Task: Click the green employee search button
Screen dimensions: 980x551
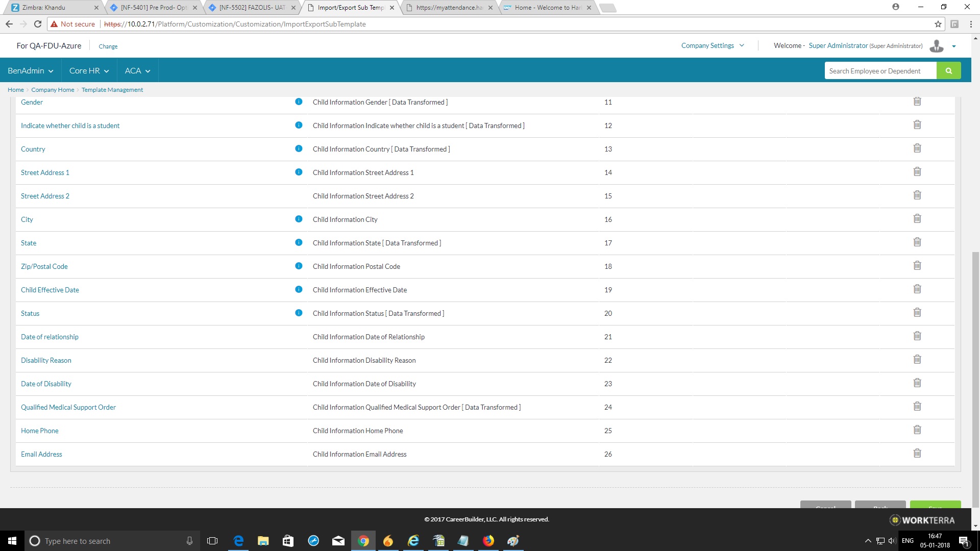Action: tap(948, 71)
